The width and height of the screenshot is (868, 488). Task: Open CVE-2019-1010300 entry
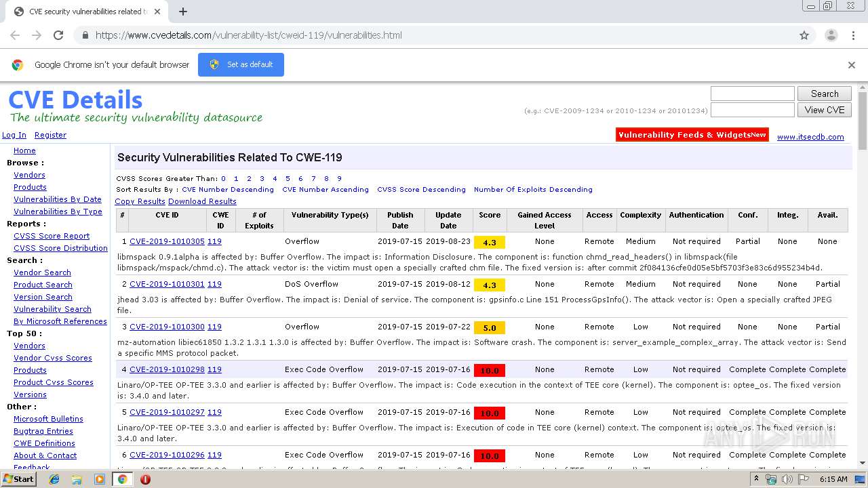click(x=167, y=327)
